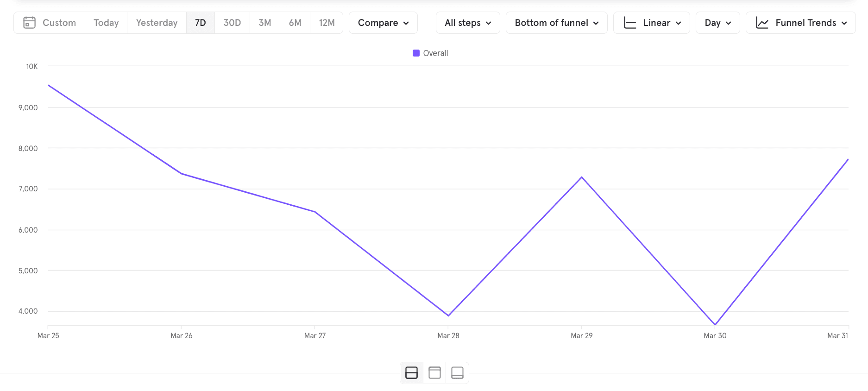Click the Yesterday date button
This screenshot has width=868, height=391.
pos(157,23)
